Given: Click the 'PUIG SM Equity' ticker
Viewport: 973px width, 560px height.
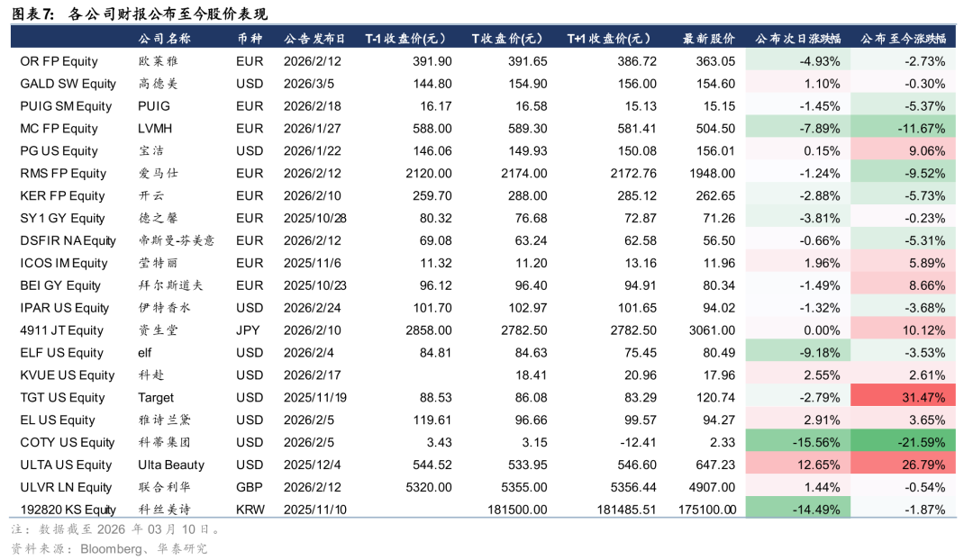Looking at the screenshot, I should click(66, 106).
